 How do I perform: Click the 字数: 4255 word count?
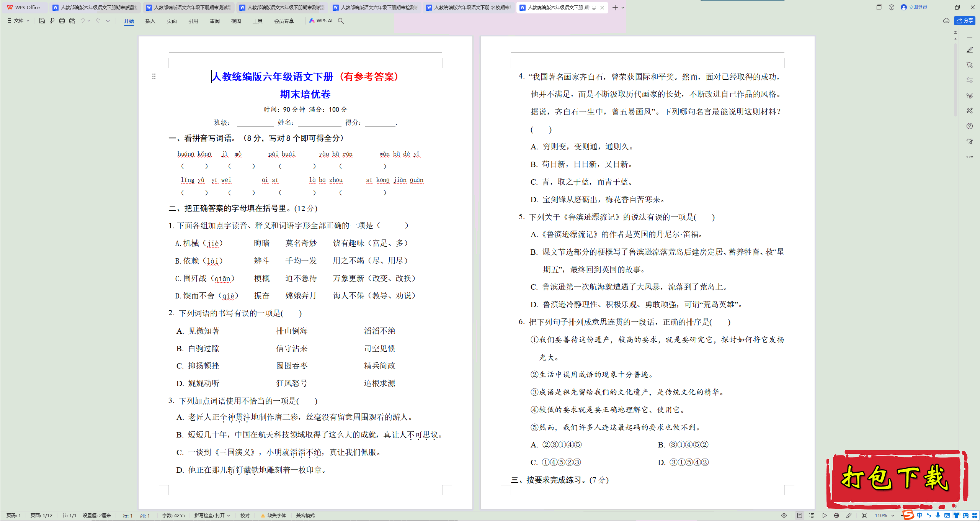tap(173, 516)
